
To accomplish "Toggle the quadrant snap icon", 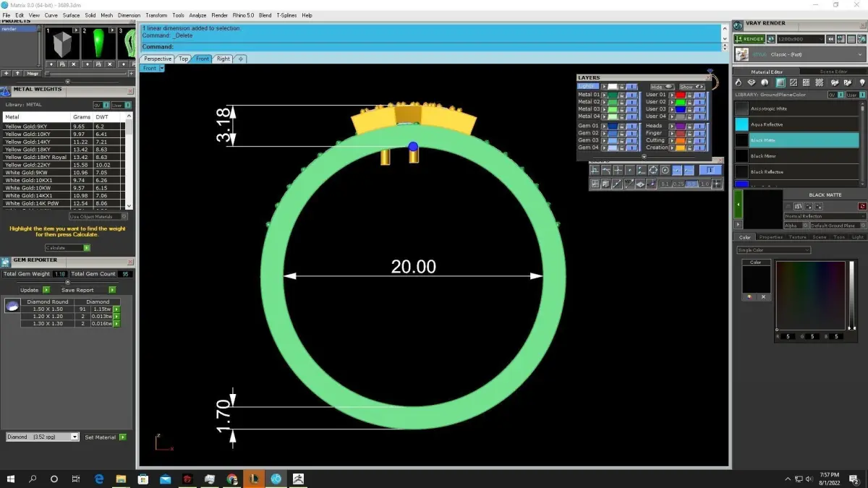I will point(653,170).
